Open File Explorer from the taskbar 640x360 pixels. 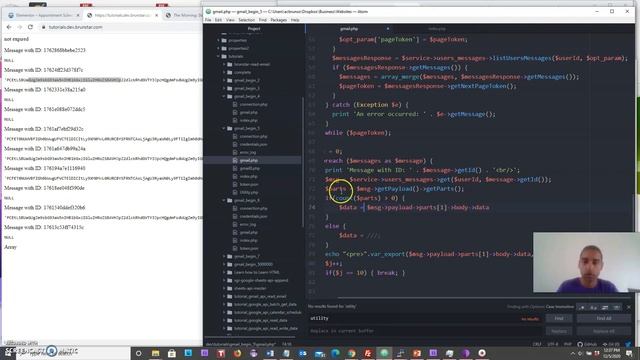(x=156, y=353)
